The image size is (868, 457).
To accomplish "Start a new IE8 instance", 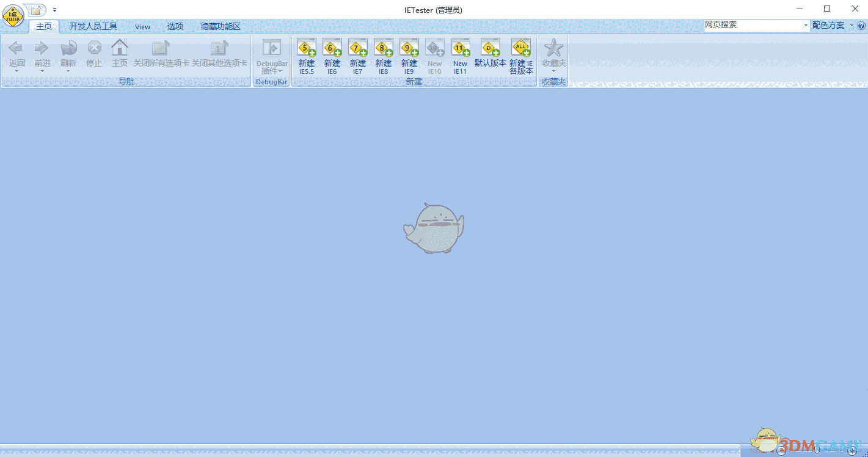I will coord(383,55).
